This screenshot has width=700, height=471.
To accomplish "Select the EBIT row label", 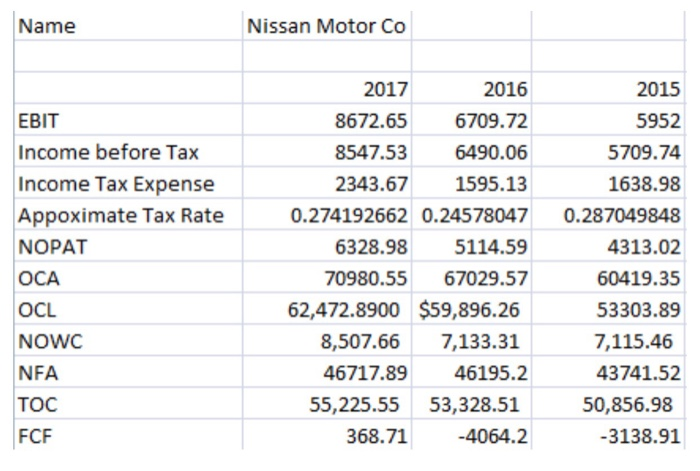I will [128, 121].
